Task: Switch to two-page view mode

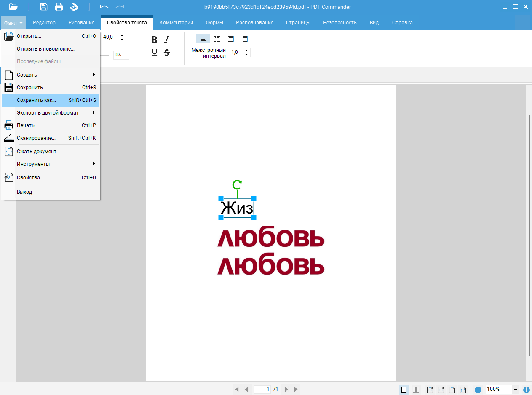Action: coord(416,390)
